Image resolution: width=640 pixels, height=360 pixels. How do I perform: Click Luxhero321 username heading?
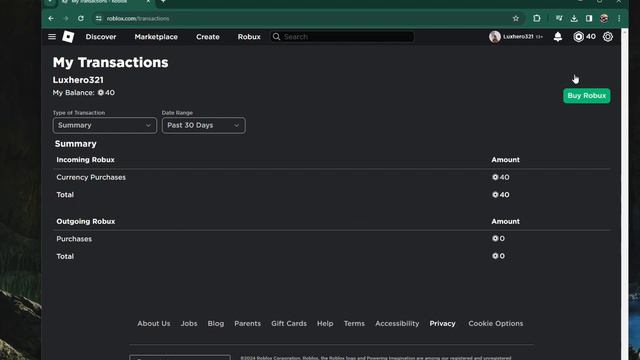coord(78,80)
